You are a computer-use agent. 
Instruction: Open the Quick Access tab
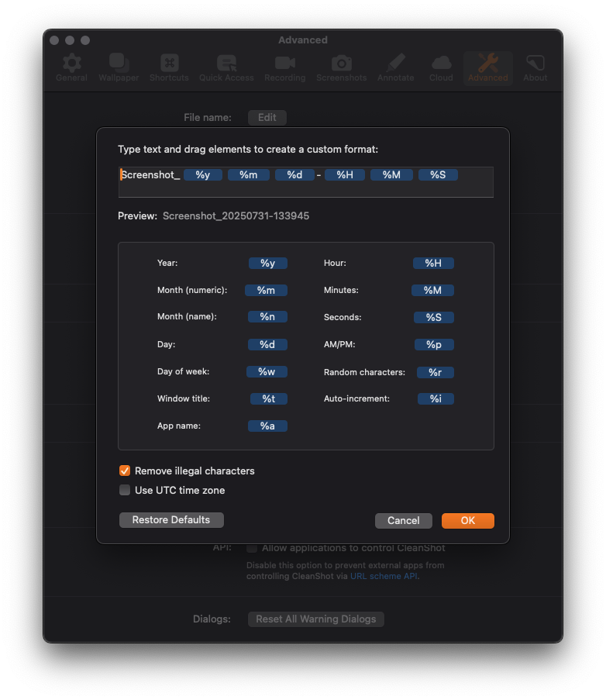[226, 68]
